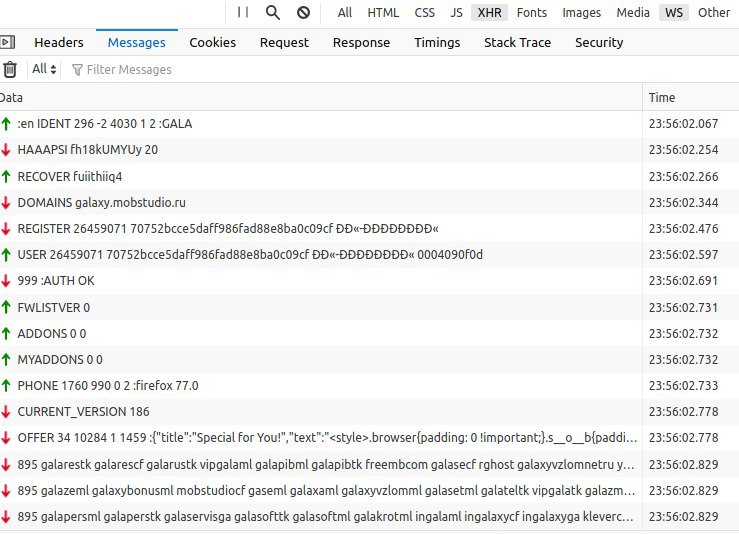Switch to the Headers tab
Screen dimensions: 739x534
(59, 42)
